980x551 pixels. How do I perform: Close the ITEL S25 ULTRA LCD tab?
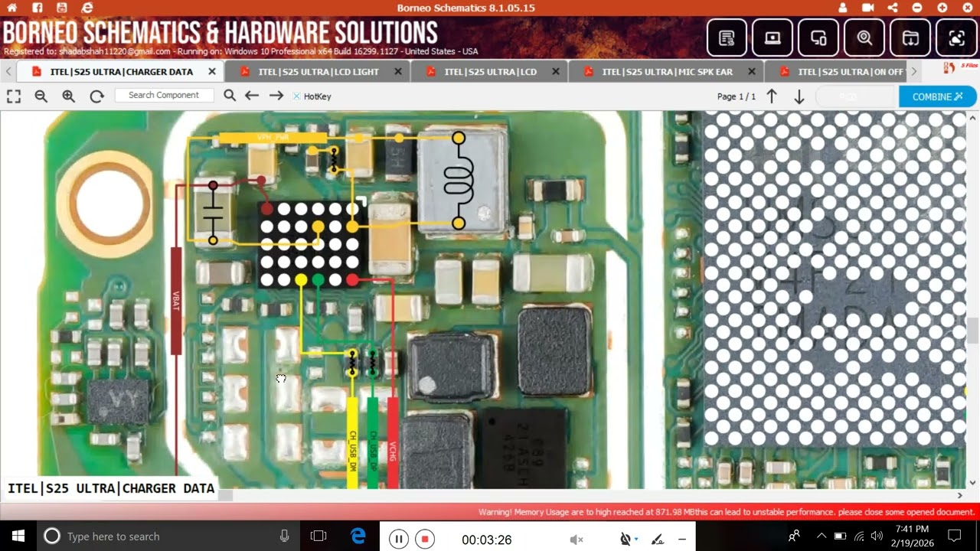(x=556, y=72)
